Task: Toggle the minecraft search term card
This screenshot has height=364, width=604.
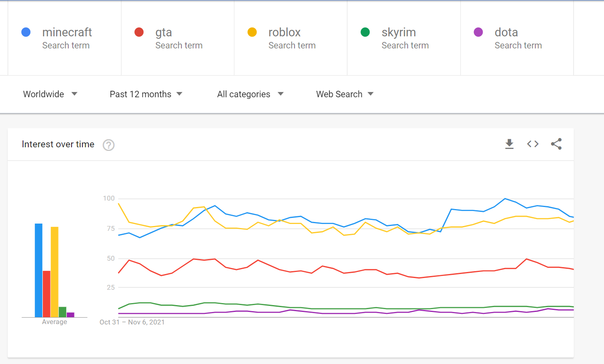Action: click(65, 38)
